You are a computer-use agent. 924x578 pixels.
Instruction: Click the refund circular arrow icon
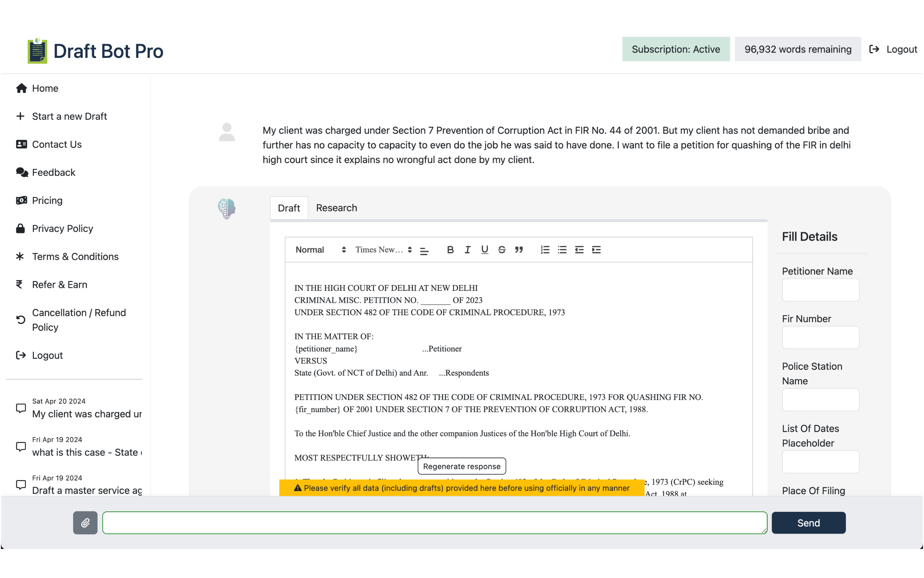click(x=21, y=320)
